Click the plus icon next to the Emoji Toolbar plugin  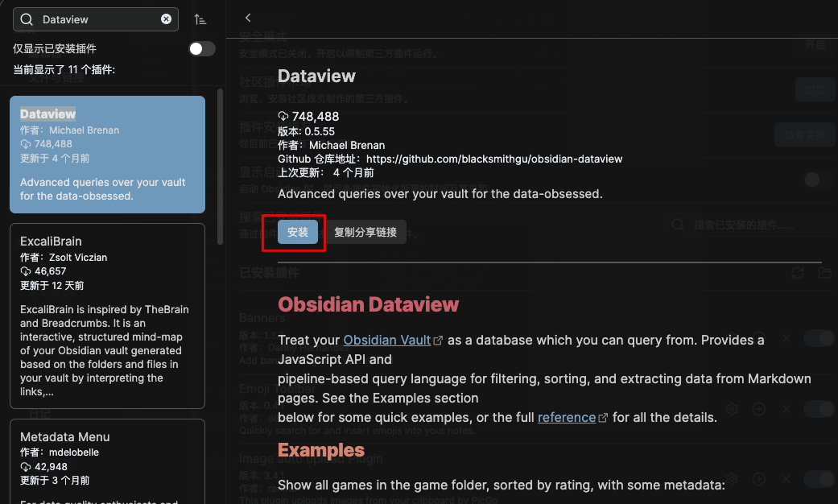pyautogui.click(x=759, y=409)
